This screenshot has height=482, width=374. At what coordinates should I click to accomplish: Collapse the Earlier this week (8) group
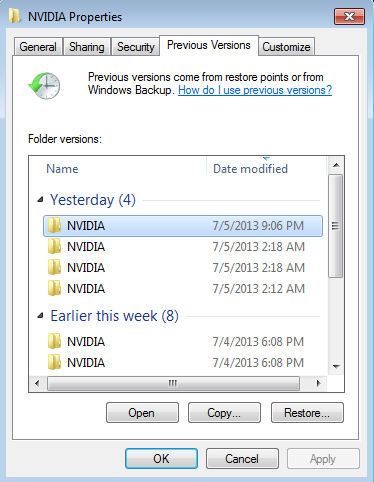[x=40, y=316]
